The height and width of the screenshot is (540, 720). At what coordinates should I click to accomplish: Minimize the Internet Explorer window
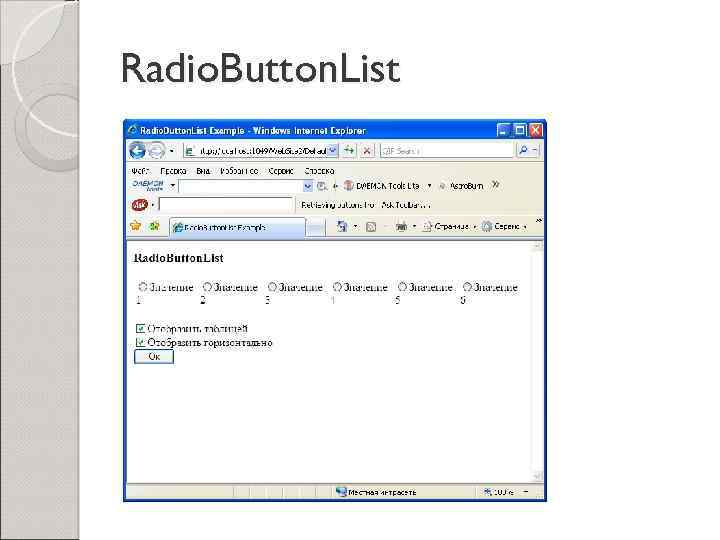pos(503,130)
